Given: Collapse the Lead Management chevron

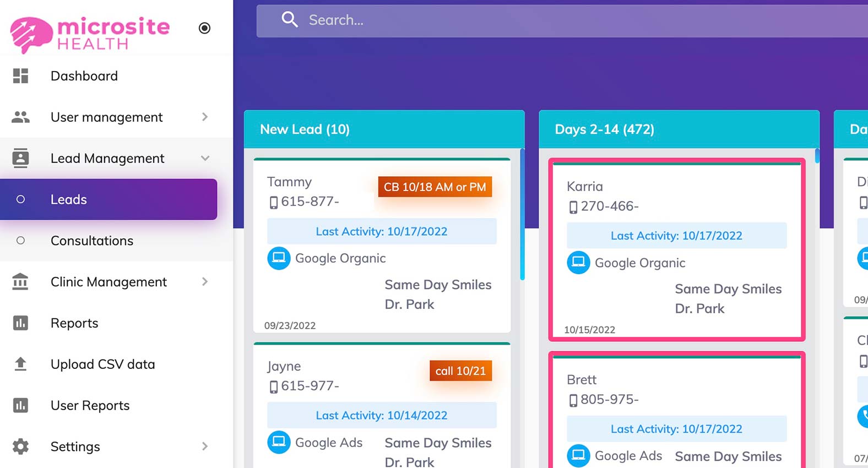Looking at the screenshot, I should point(205,158).
